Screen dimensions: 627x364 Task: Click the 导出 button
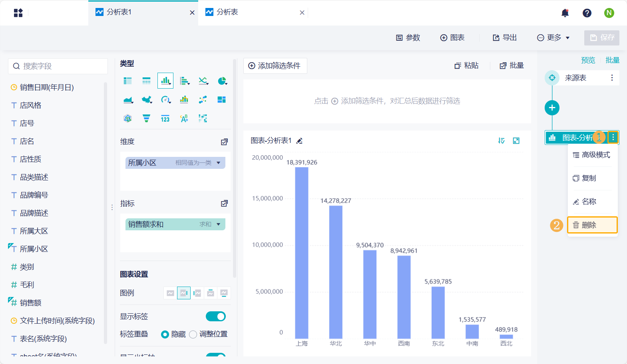pos(505,38)
